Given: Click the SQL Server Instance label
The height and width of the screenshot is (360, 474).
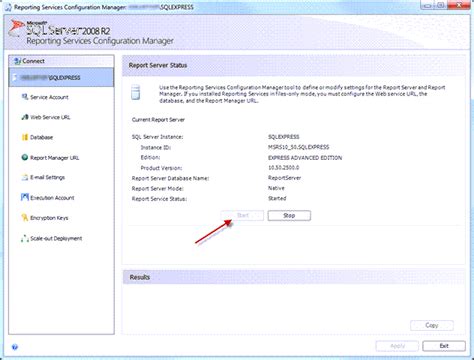Looking at the screenshot, I should click(x=157, y=137).
